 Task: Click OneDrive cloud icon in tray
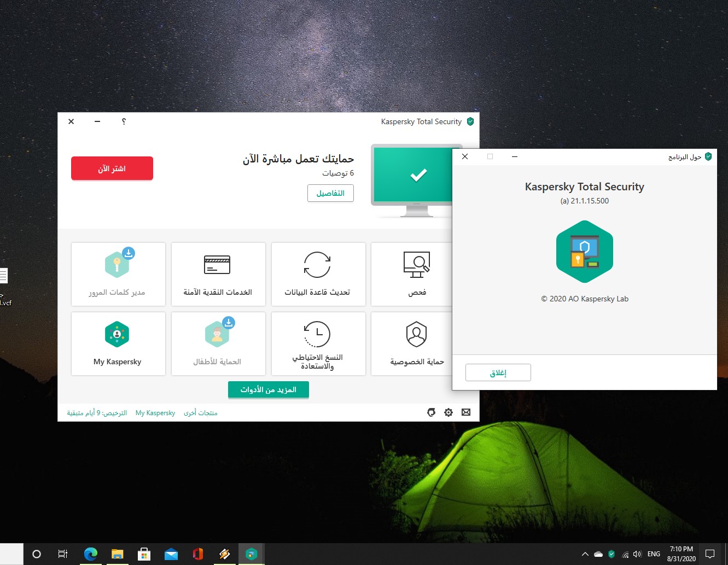pyautogui.click(x=598, y=554)
